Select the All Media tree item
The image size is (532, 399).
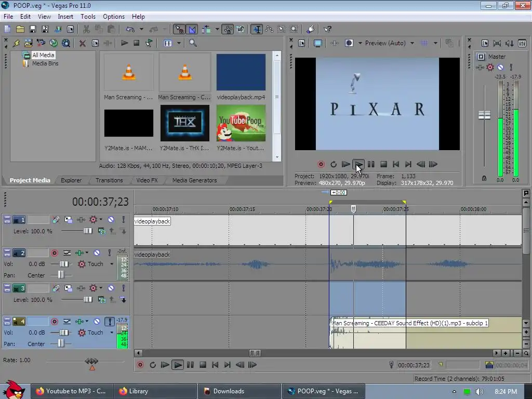[43, 55]
